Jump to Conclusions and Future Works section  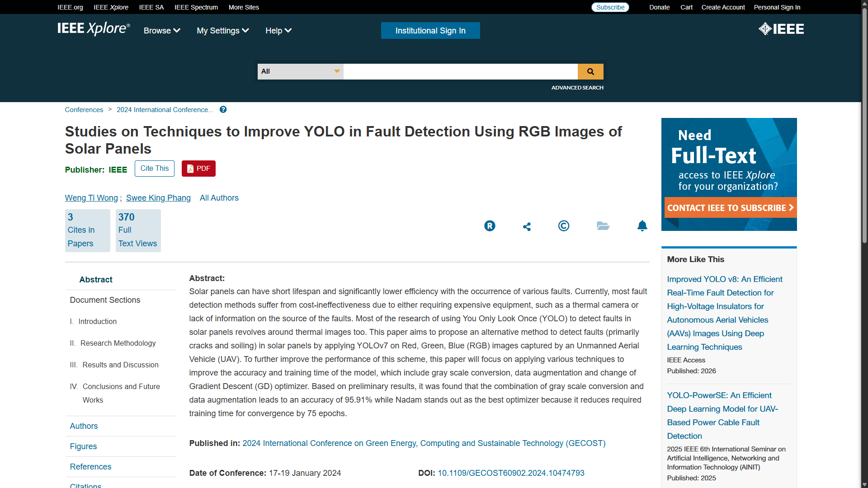point(121,393)
